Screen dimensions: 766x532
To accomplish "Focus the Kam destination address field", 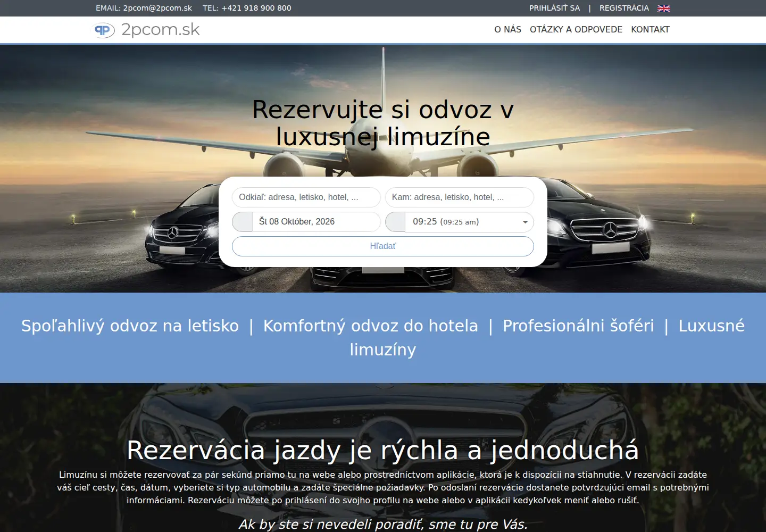I will [460, 197].
